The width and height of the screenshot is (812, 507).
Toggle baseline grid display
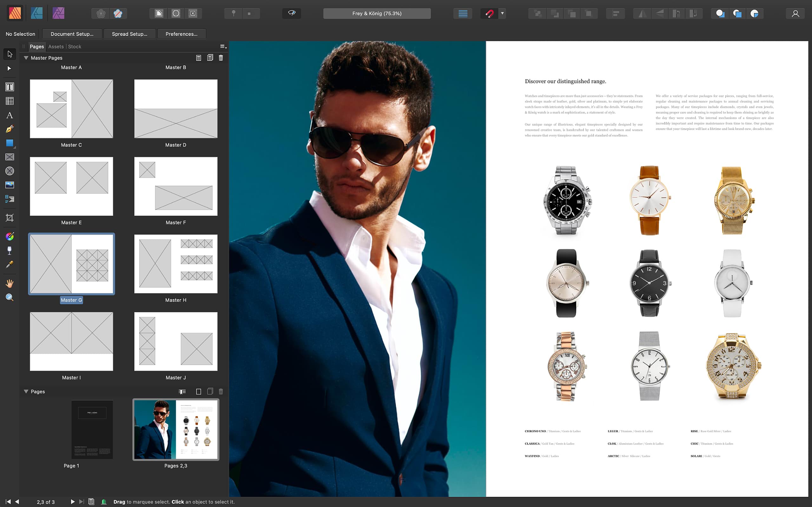tap(463, 13)
